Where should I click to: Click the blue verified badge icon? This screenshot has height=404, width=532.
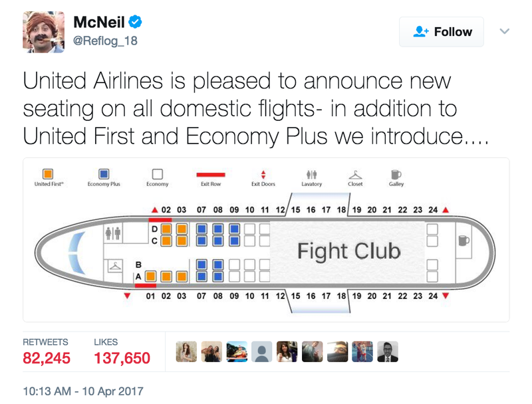click(135, 23)
